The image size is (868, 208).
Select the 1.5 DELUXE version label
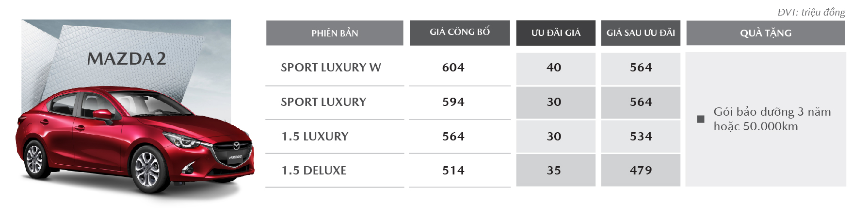314,171
